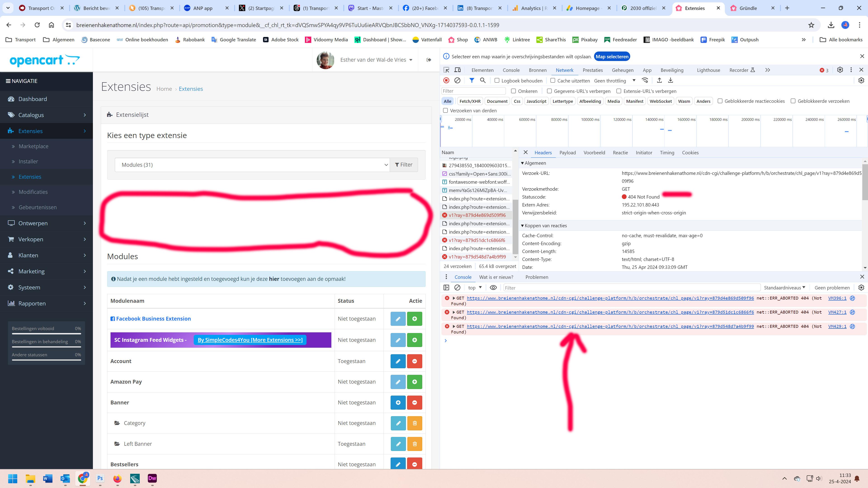Open the Geen throttling dropdown
Screen dimensions: 868x488
615,80
